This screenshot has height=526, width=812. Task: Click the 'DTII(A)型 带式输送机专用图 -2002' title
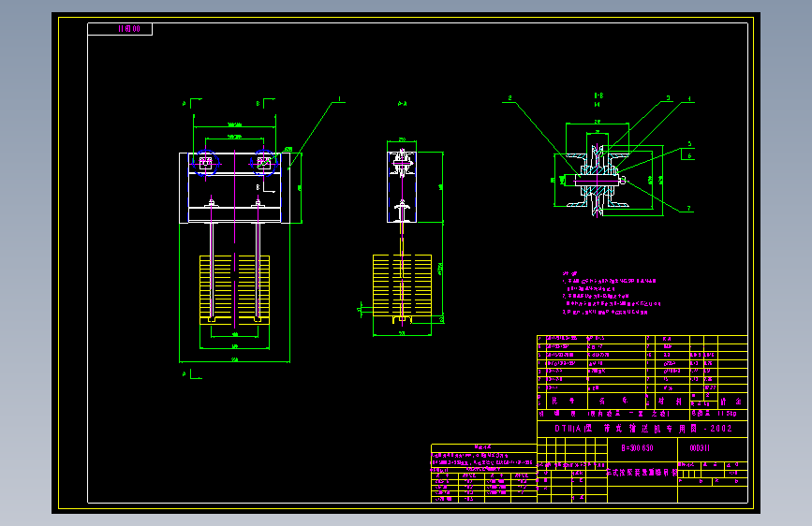coord(643,429)
